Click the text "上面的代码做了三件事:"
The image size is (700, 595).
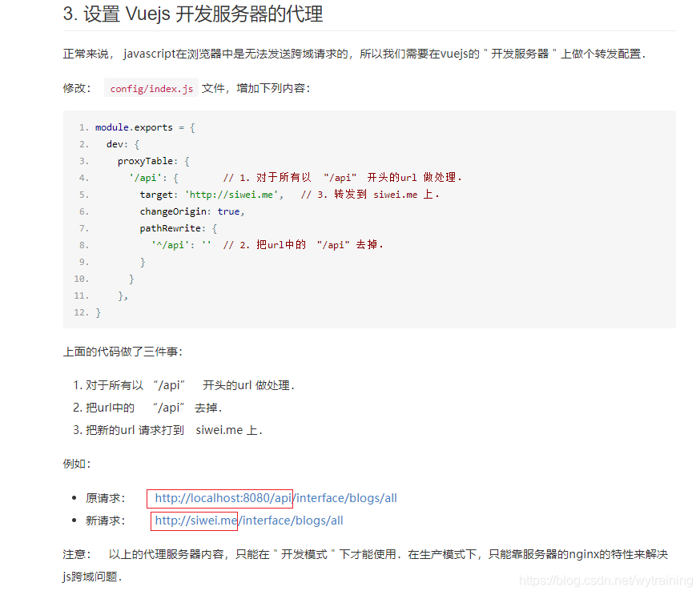123,352
